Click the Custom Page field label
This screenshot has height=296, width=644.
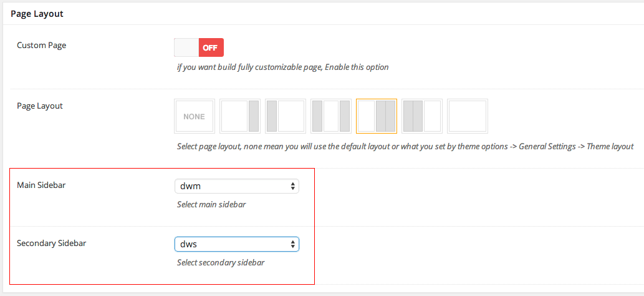pos(41,46)
